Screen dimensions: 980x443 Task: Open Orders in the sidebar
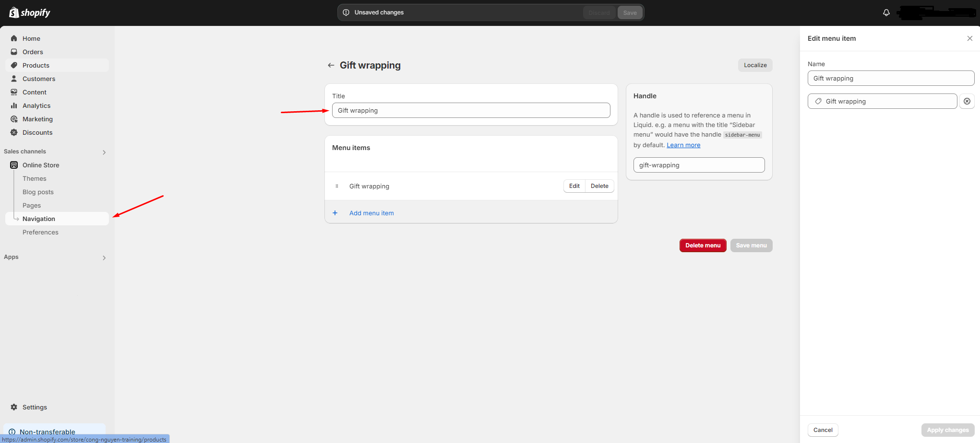57,52
